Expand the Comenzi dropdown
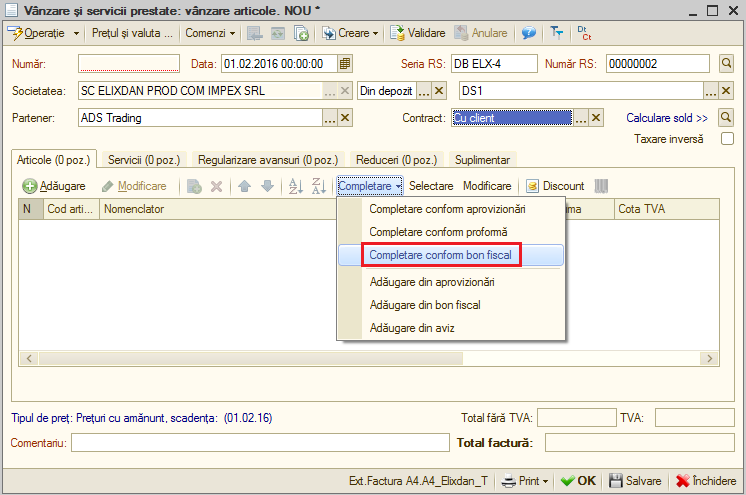The height and width of the screenshot is (495, 746). point(210,33)
